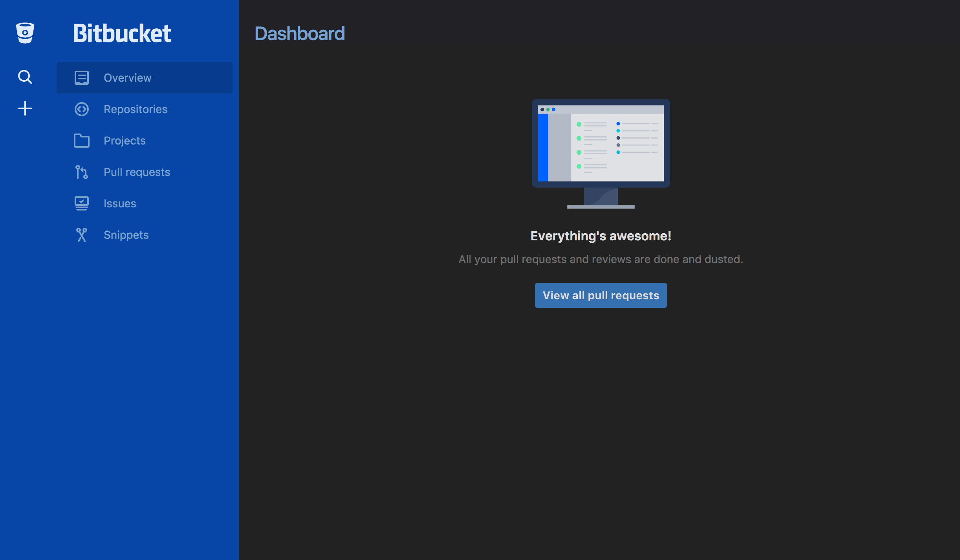Click the Everything's awesome message text
The image size is (960, 560).
tap(601, 236)
